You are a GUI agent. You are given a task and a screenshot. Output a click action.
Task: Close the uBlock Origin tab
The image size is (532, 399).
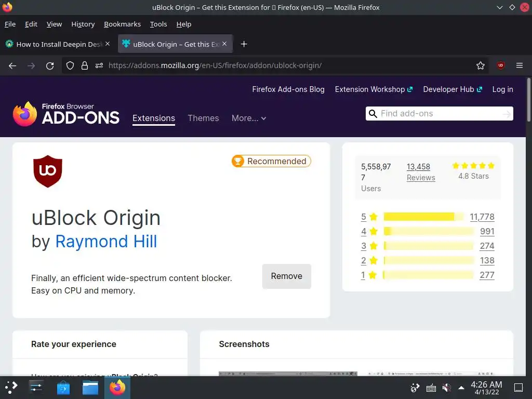[x=224, y=44]
